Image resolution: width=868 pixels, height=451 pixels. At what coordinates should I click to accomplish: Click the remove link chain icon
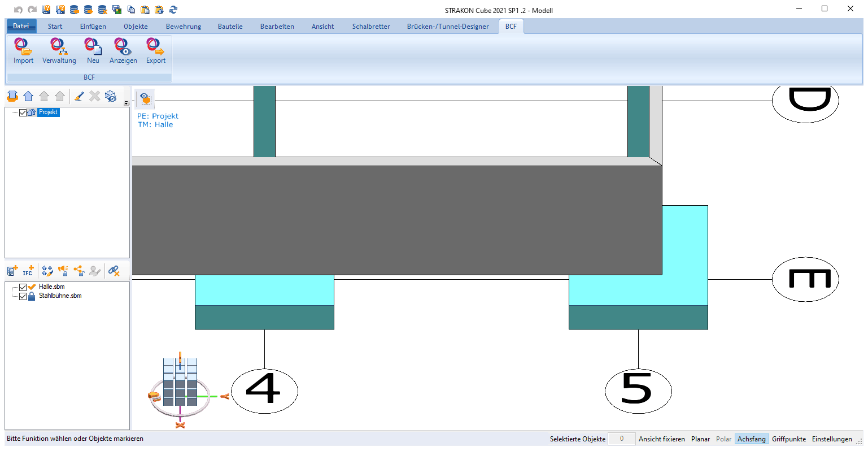tap(114, 271)
